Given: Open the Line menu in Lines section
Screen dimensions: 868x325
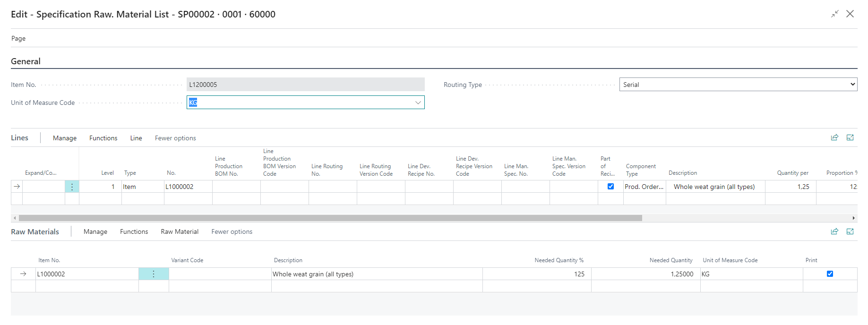Looking at the screenshot, I should (136, 138).
